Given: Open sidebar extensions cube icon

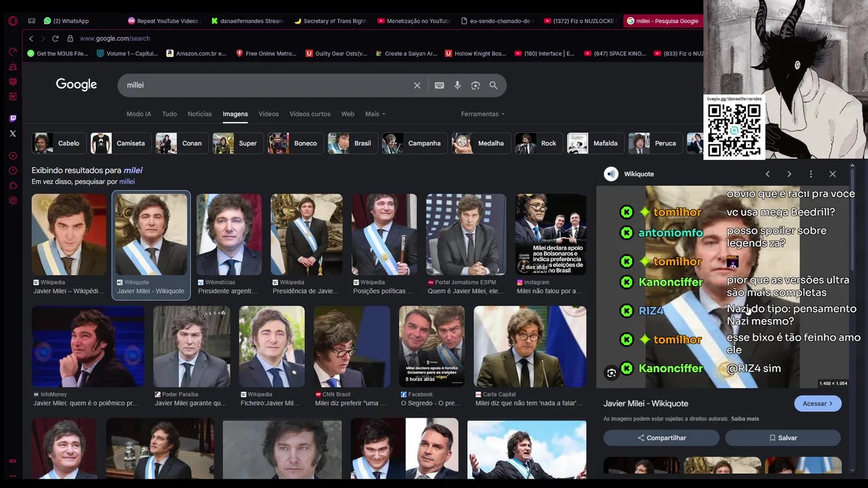Looking at the screenshot, I should pos(12,186).
